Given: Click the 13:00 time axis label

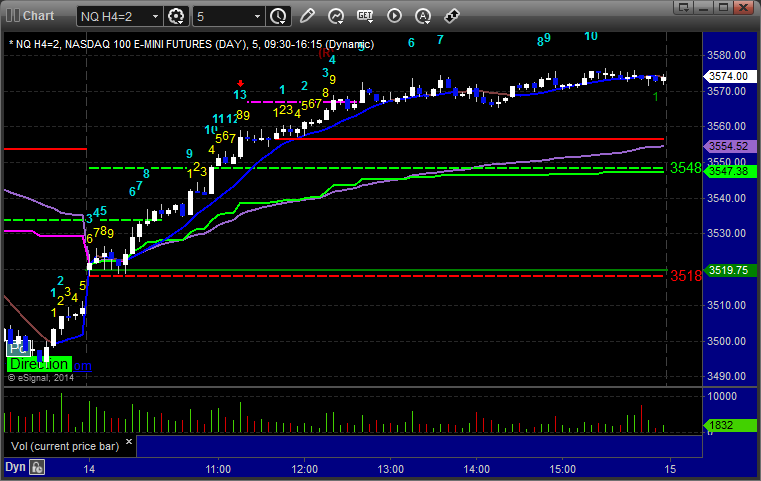Looking at the screenshot, I should click(x=390, y=469).
